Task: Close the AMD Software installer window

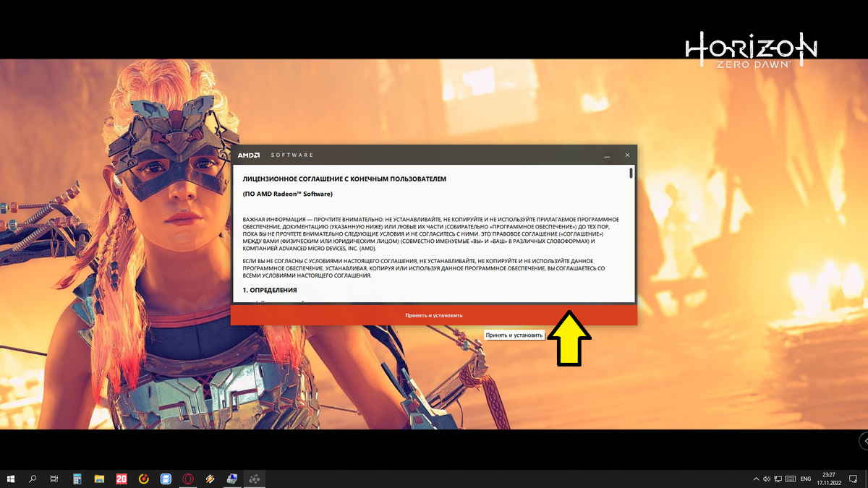Action: (x=627, y=155)
